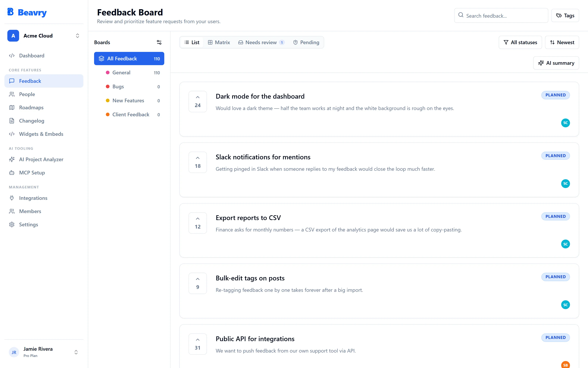Click the JR user avatar
The width and height of the screenshot is (588, 368).
(x=14, y=352)
